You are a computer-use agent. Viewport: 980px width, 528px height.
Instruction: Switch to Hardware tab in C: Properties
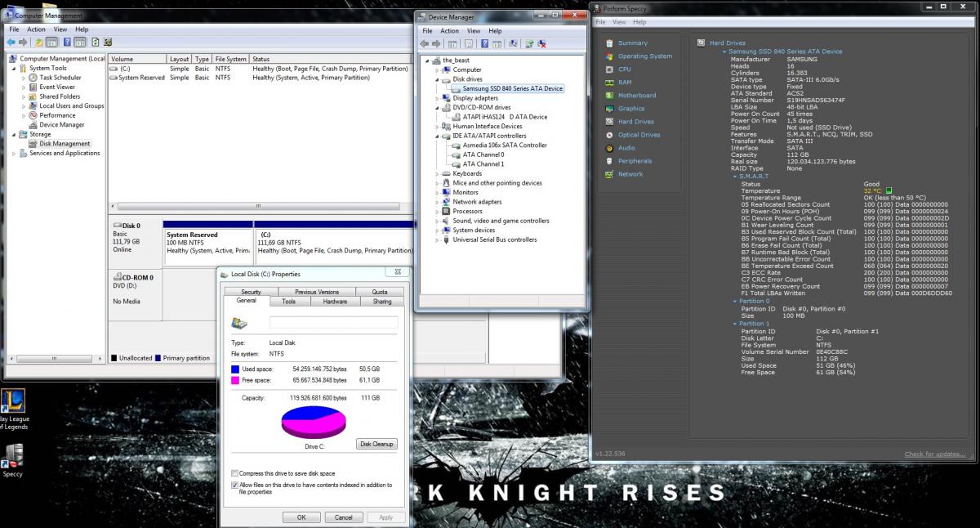(x=335, y=302)
